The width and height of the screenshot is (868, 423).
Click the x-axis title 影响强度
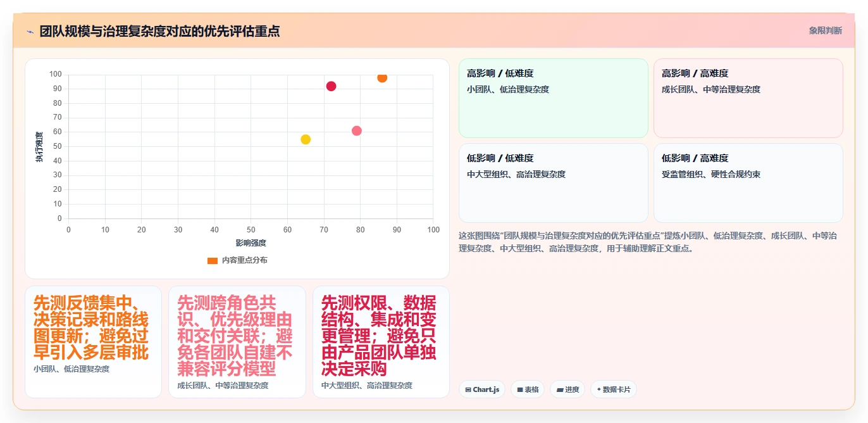[251, 243]
